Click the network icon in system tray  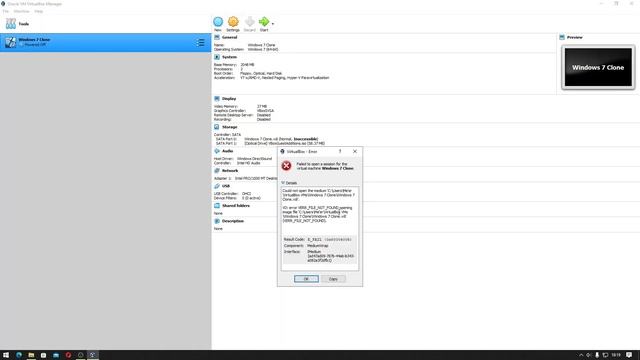coord(605,355)
